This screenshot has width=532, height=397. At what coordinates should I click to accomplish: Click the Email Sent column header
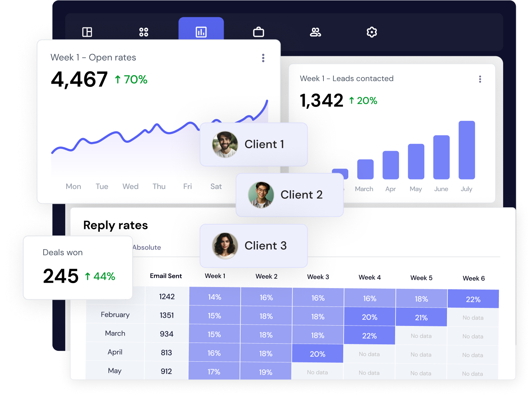pos(166,276)
